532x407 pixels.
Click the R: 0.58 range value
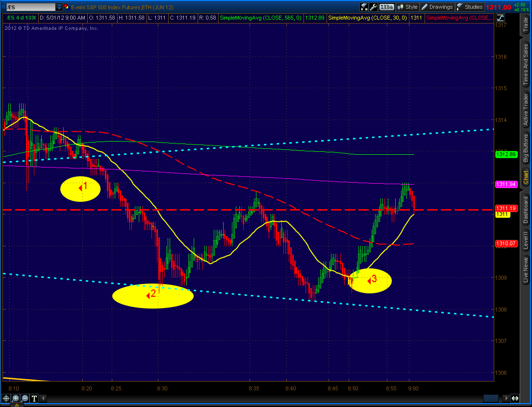pos(207,18)
